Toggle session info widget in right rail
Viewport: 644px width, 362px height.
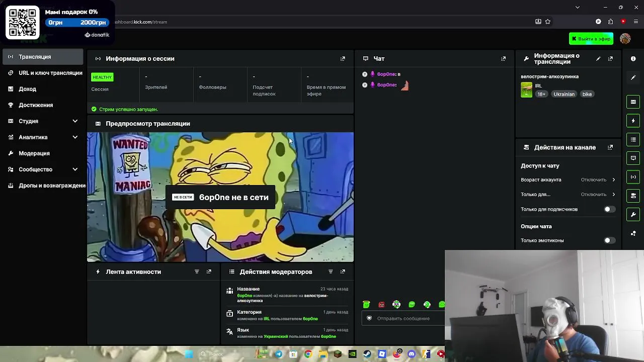(633, 177)
